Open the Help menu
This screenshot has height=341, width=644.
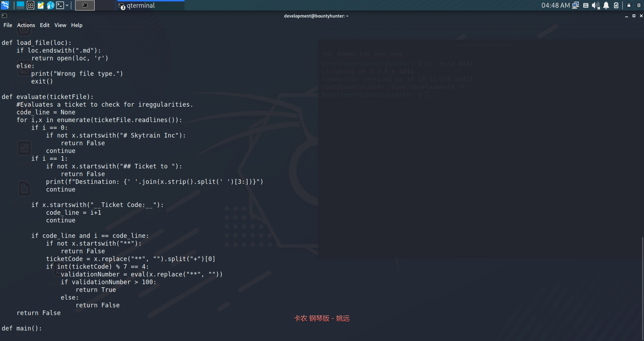(77, 25)
